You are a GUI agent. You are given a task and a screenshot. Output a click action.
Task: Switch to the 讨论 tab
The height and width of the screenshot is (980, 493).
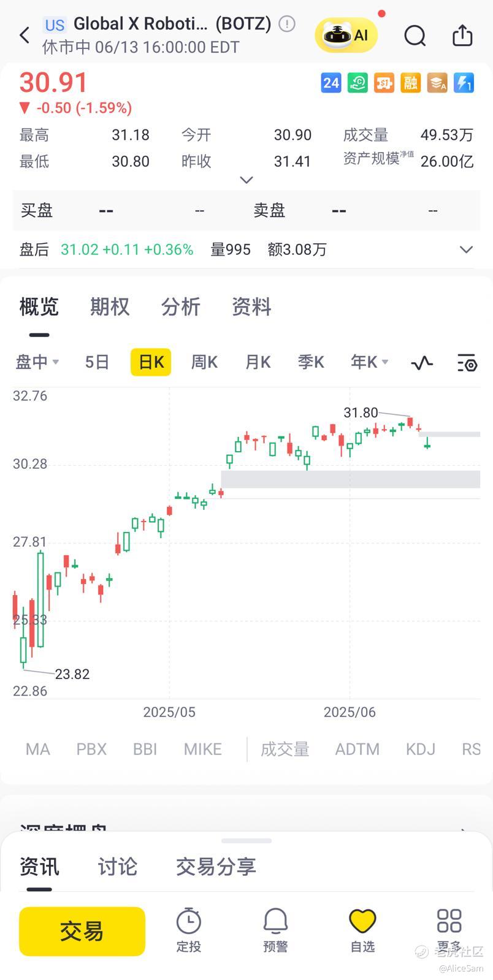pyautogui.click(x=118, y=867)
